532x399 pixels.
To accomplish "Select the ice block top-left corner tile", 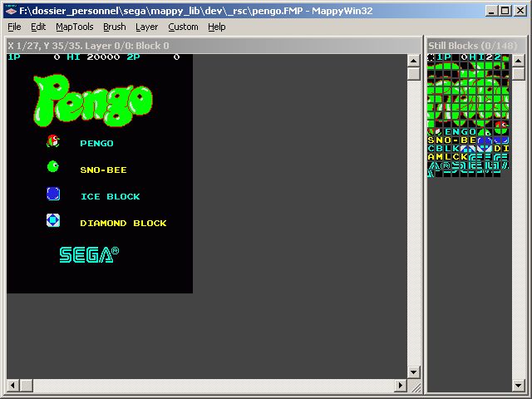I will 480,140.
